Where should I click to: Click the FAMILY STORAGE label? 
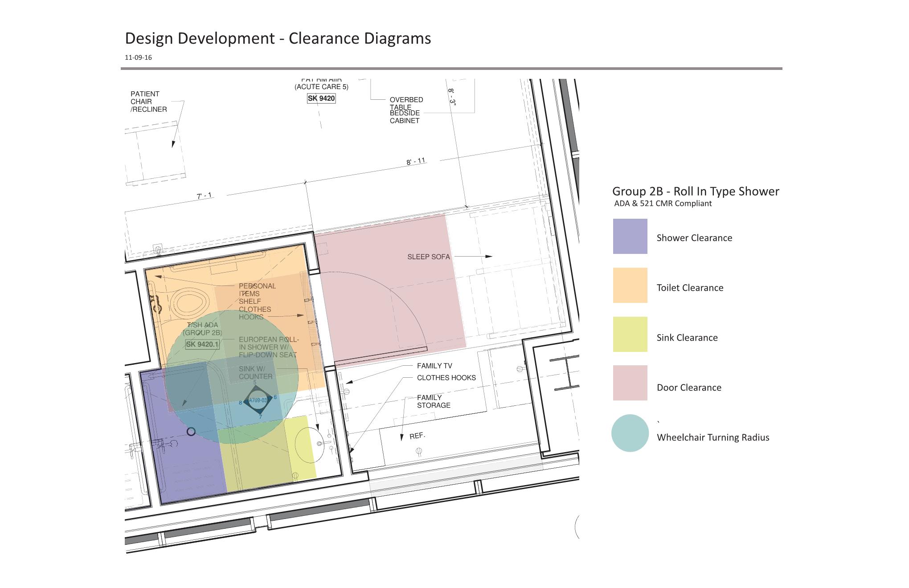(x=433, y=401)
